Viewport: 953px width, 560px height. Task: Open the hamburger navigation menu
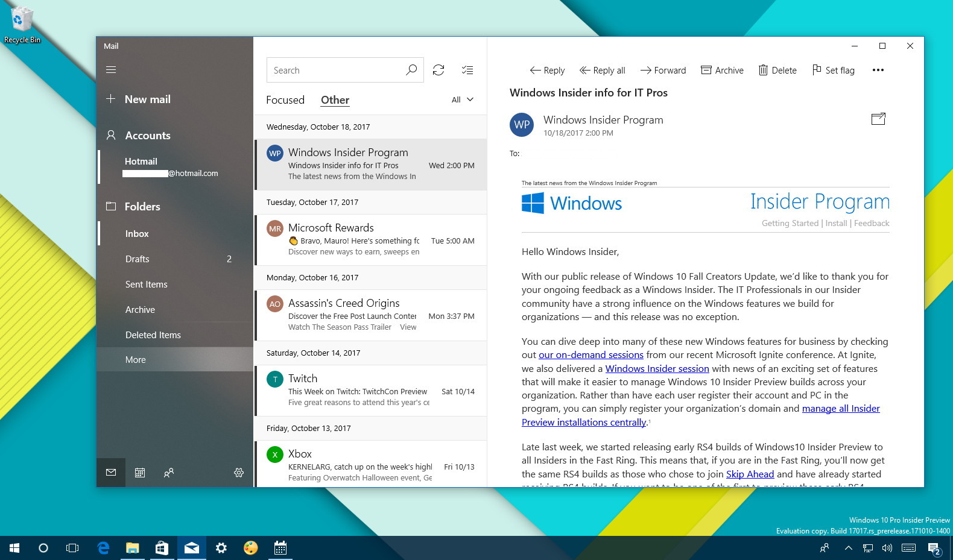(x=111, y=70)
